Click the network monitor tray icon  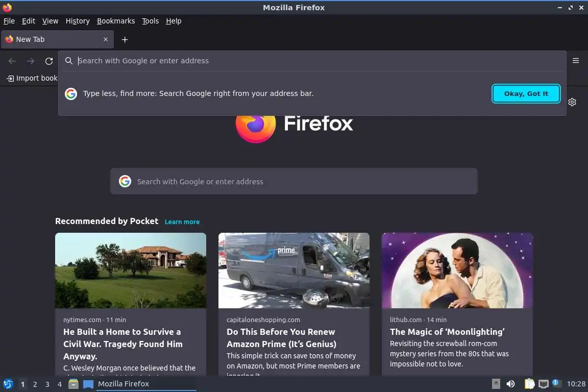tap(543, 384)
